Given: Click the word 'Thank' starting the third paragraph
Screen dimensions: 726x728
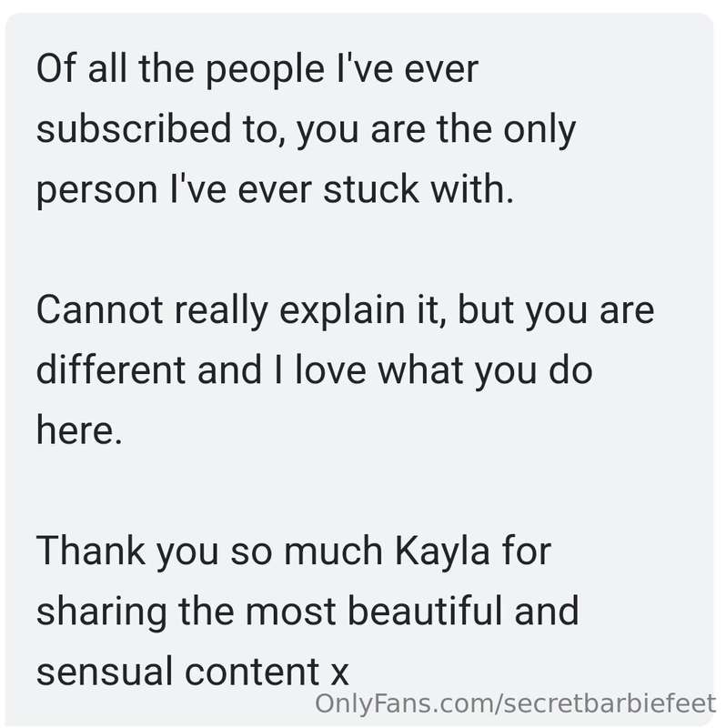Looking at the screenshot, I should tap(90, 551).
